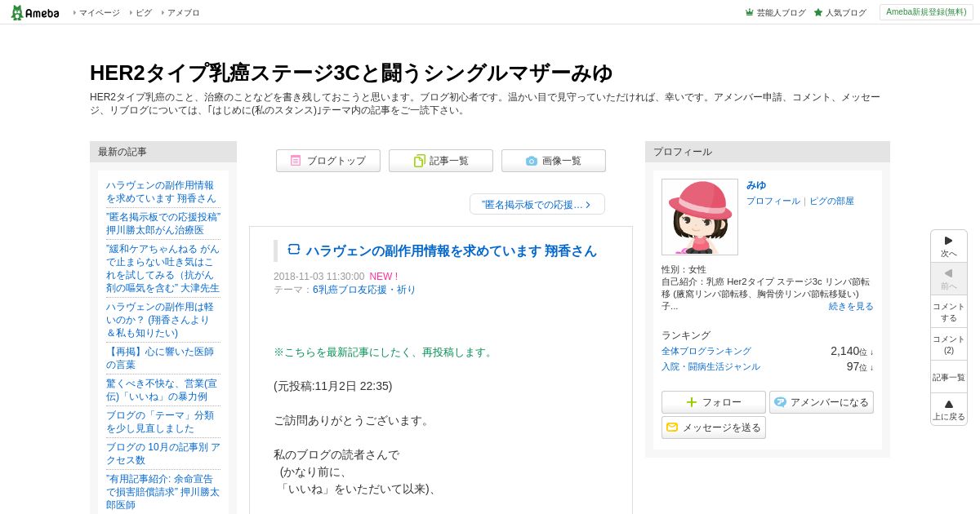The height and width of the screenshot is (514, 980).
Task: Open recent post ブログの「テーマ」分類を少し見直しました
Action: pyautogui.click(x=161, y=422)
